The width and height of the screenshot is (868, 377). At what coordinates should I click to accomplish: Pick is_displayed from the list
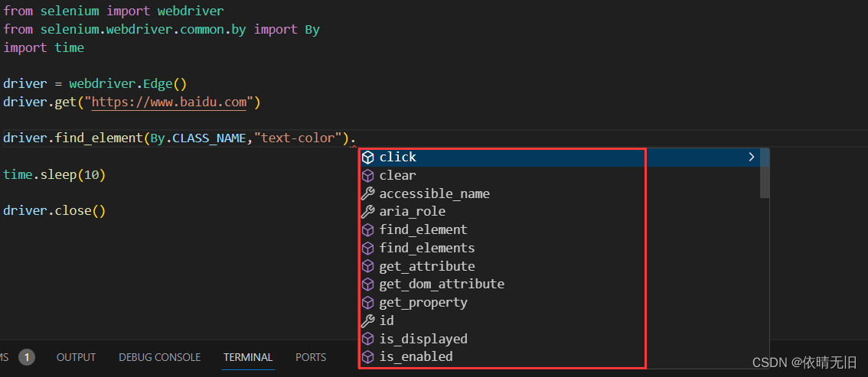pos(560,339)
